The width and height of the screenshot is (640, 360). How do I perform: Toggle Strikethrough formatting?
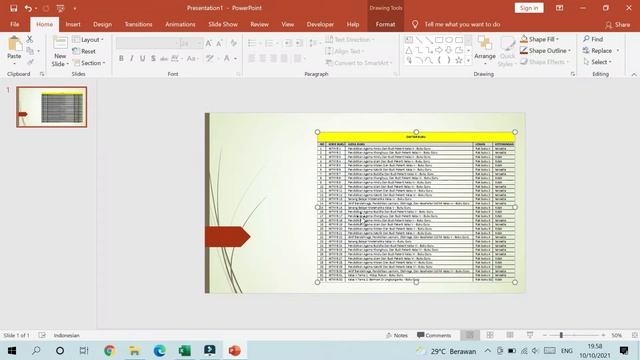[x=164, y=59]
